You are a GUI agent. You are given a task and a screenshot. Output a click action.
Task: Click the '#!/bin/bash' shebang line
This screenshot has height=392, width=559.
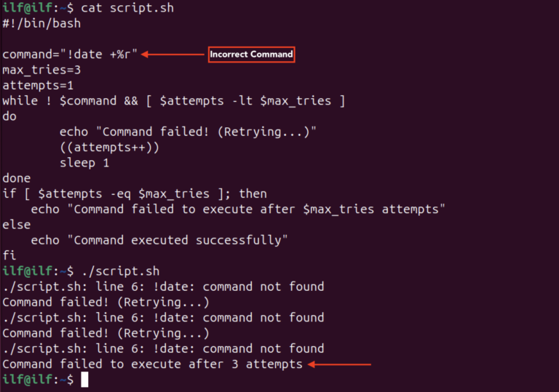41,23
